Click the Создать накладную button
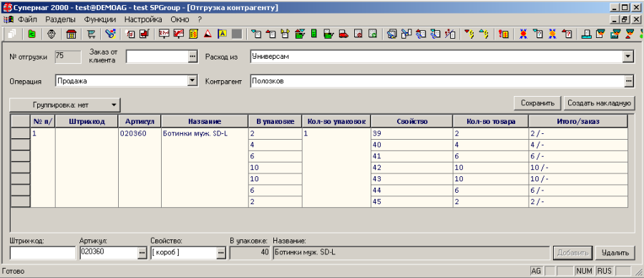 coord(599,102)
